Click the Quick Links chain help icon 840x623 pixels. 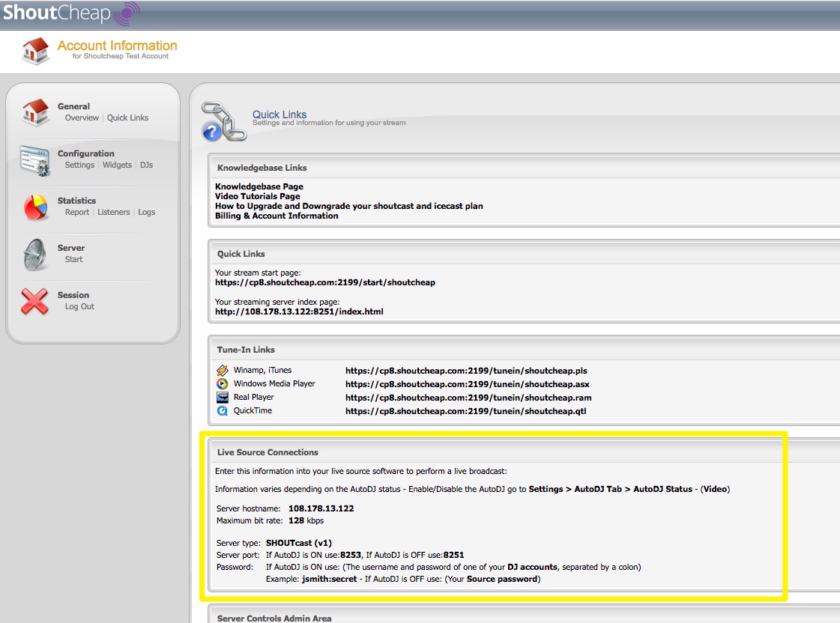point(223,122)
